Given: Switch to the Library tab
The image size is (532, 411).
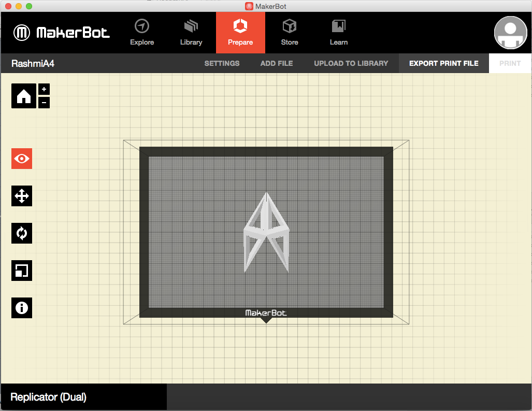Looking at the screenshot, I should [x=191, y=33].
